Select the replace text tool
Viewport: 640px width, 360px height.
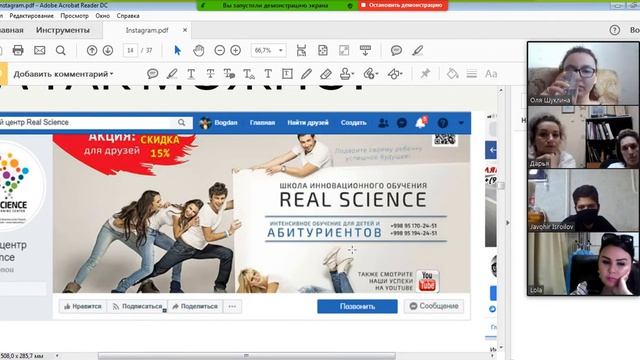coord(229,73)
